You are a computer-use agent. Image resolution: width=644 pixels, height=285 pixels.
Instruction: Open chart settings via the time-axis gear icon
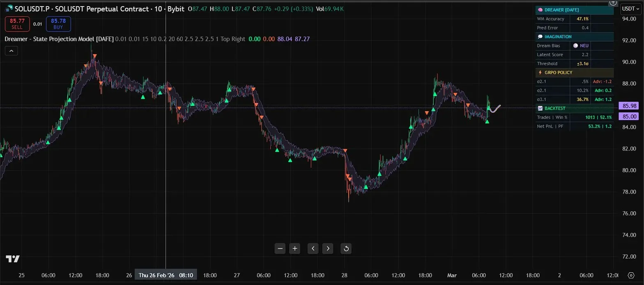(x=631, y=275)
